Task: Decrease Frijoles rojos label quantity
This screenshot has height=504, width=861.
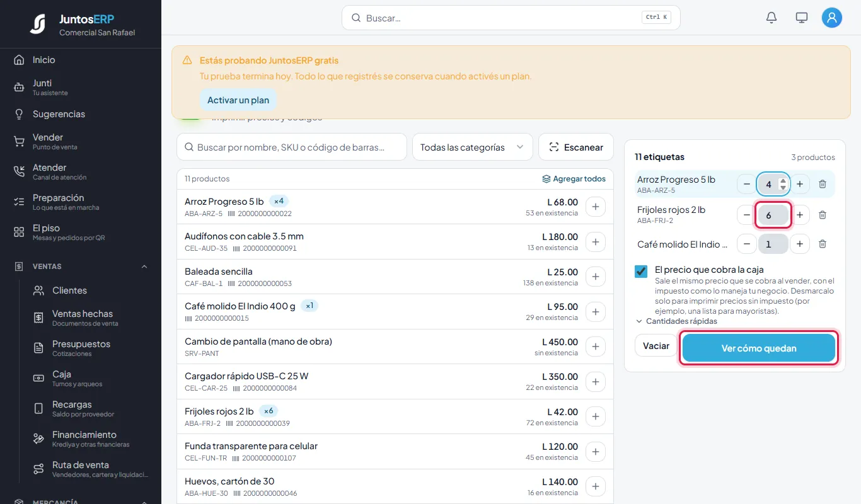Action: tap(747, 215)
